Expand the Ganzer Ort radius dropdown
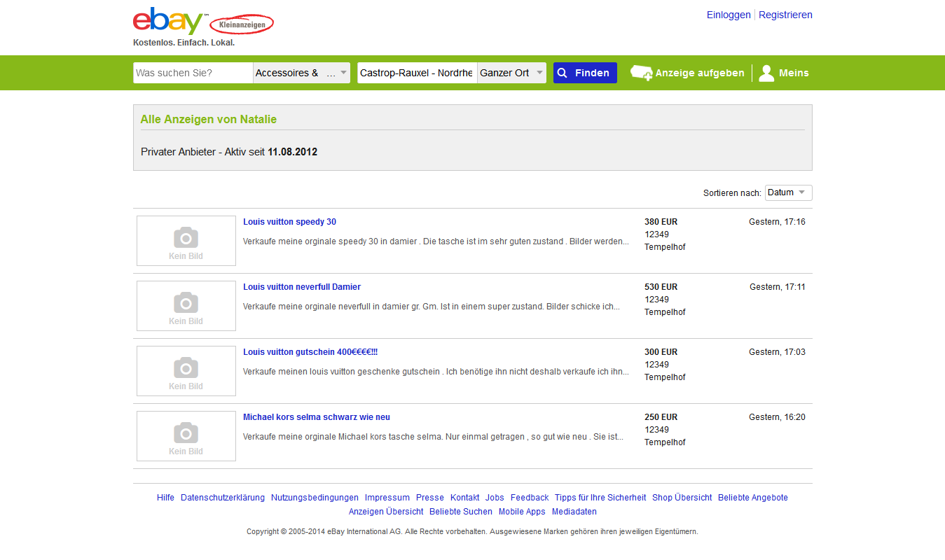 point(511,73)
